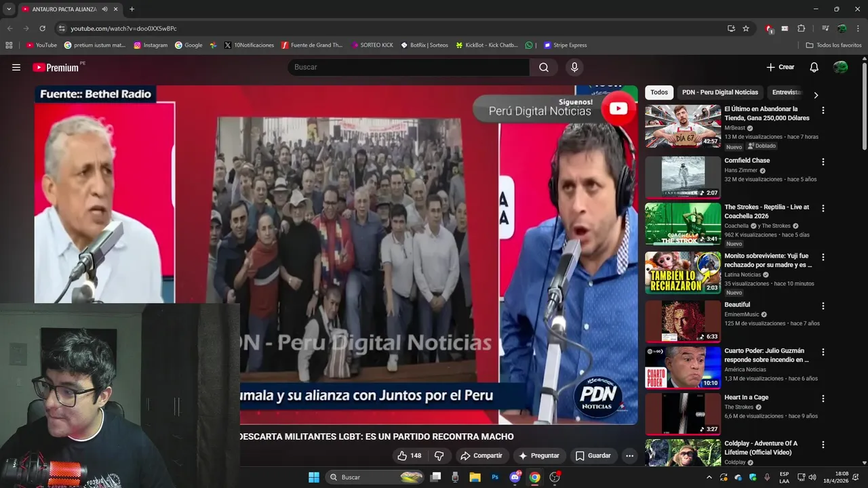
Task: Open the Coachella The Strokes thumbnail
Action: (683, 224)
